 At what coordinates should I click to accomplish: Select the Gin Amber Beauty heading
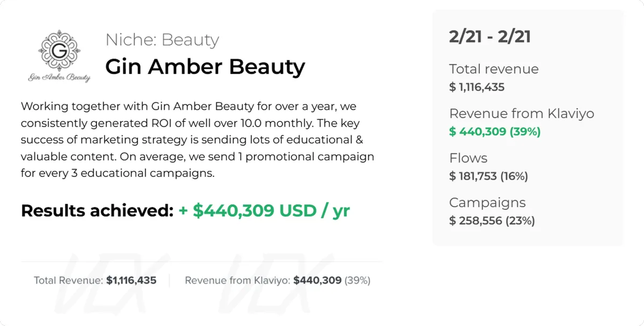(205, 66)
